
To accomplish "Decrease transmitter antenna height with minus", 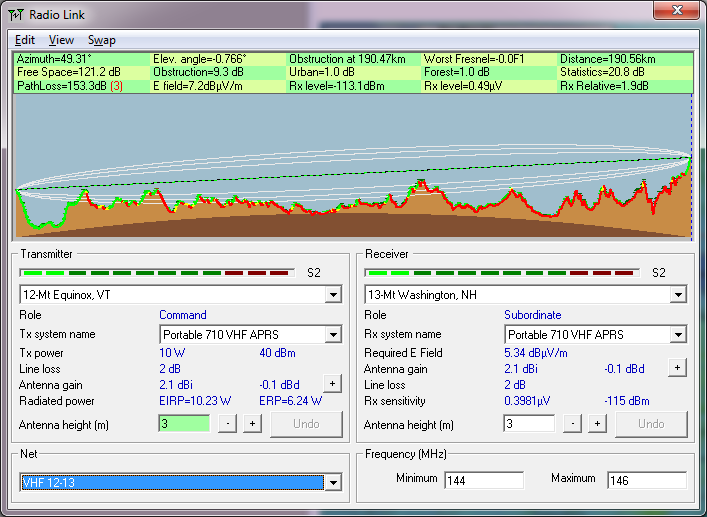I will (228, 424).
